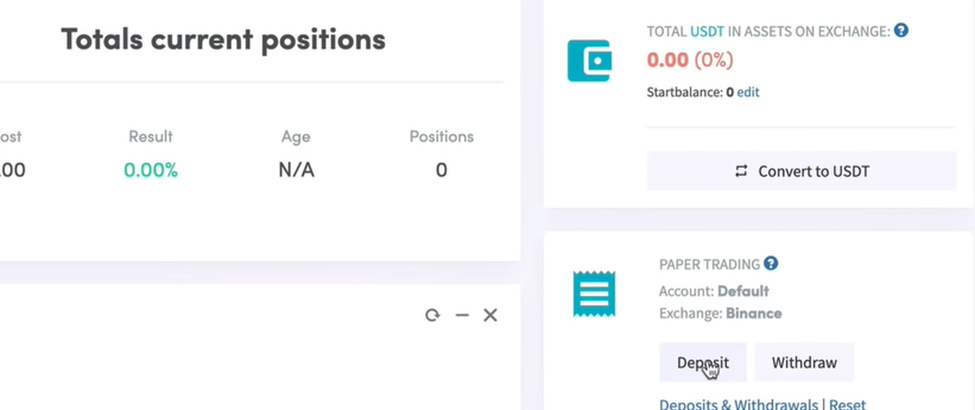Viewport: 975px width, 410px height.
Task: Click the red 0.00 (0%) total value
Action: click(x=690, y=60)
